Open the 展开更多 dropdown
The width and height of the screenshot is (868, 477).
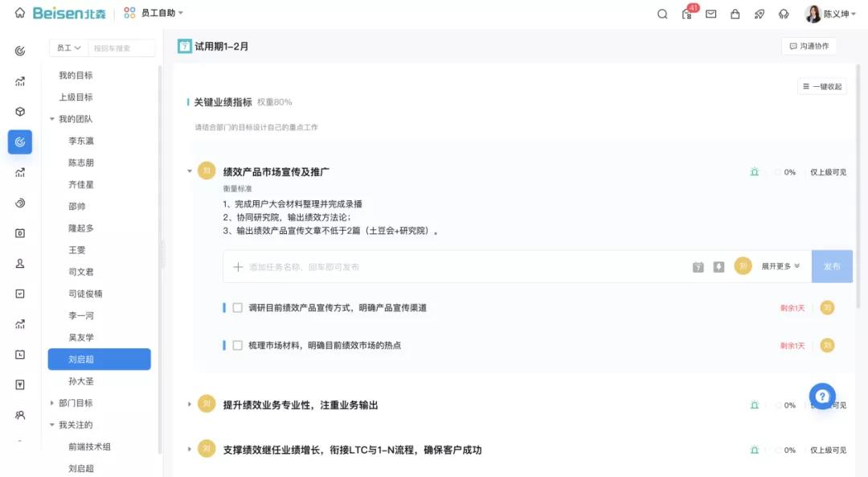779,265
